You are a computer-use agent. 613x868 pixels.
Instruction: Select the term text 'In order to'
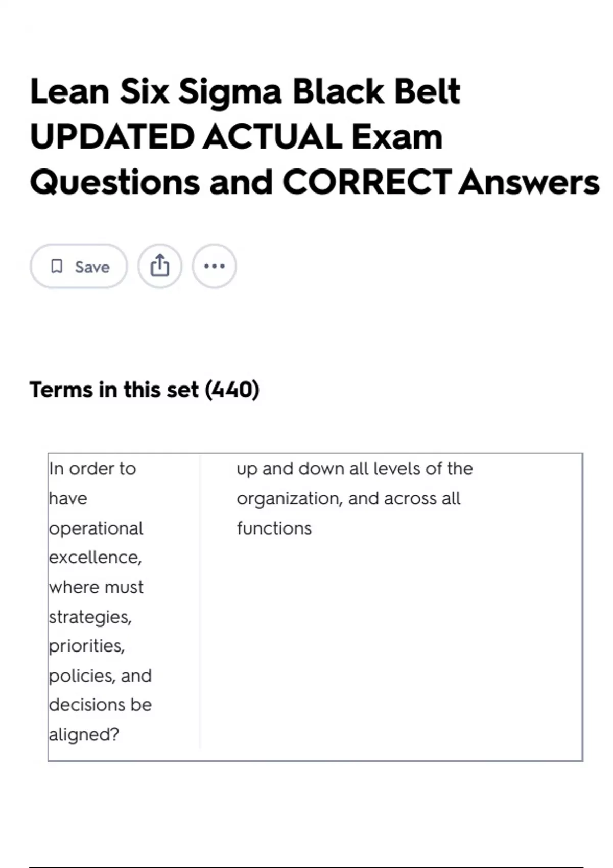coord(92,469)
